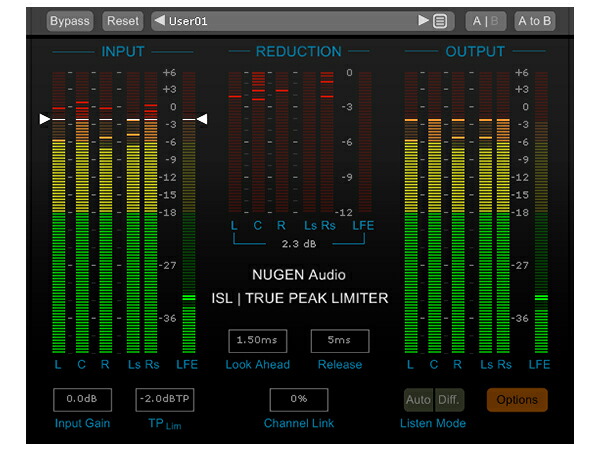The image size is (600, 450).
Task: Click the Release 5ms value box
Action: coord(340,341)
